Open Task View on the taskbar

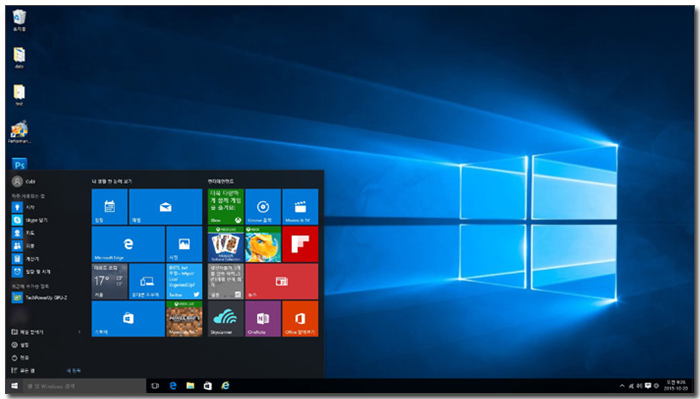click(x=155, y=386)
